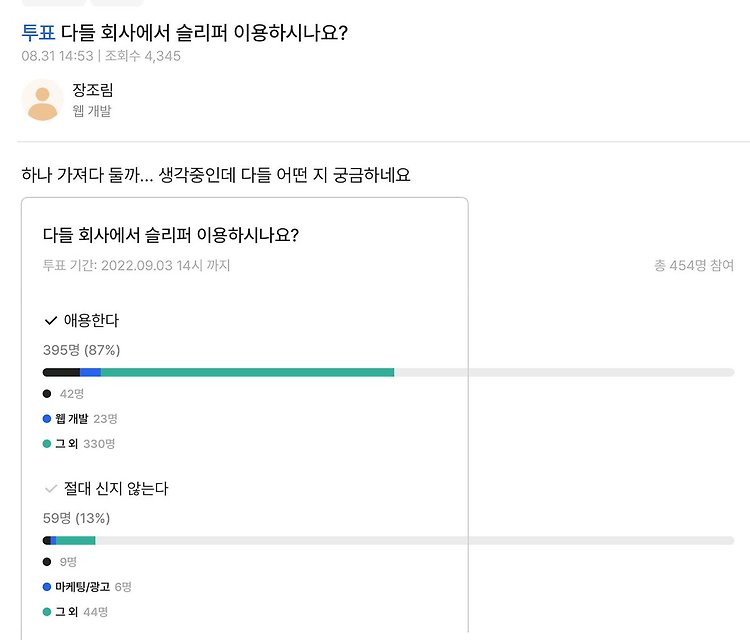This screenshot has height=640, width=750.
Task: Click the green dot for 그 외 44명
Action: tap(47, 611)
